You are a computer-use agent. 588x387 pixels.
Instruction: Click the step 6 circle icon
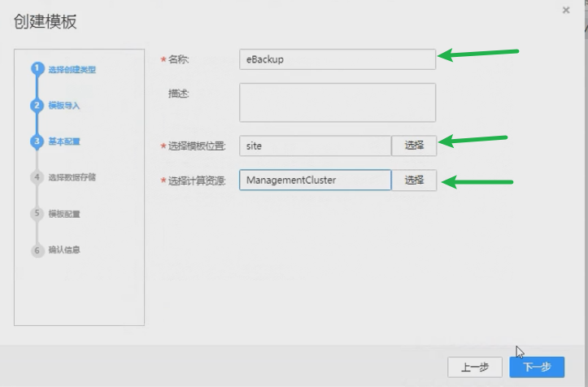37,250
